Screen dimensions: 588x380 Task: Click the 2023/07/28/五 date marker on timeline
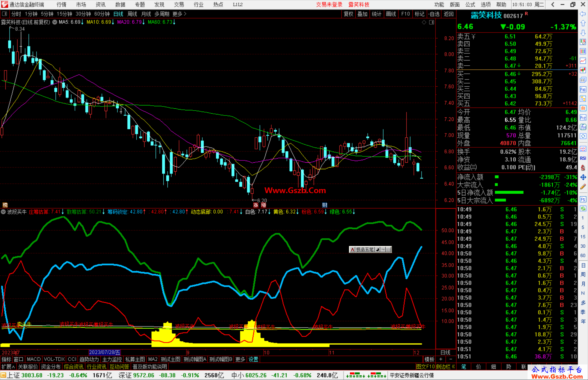(x=105, y=352)
